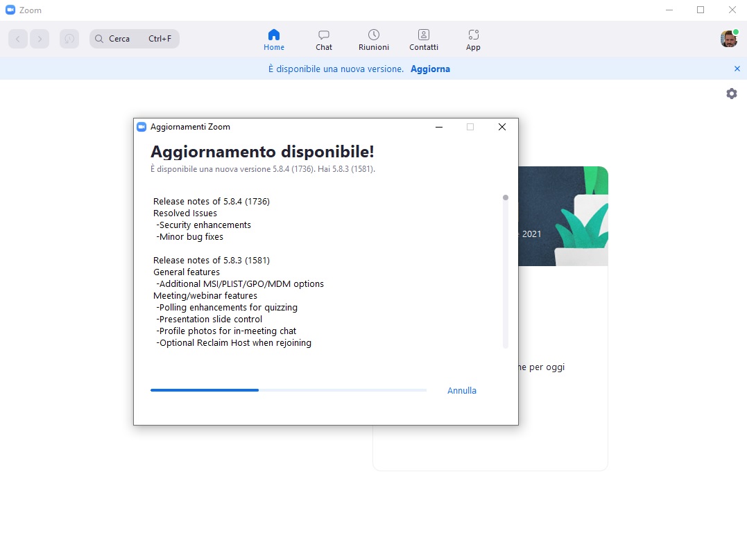
Task: Go to the Home tab
Action: (274, 40)
